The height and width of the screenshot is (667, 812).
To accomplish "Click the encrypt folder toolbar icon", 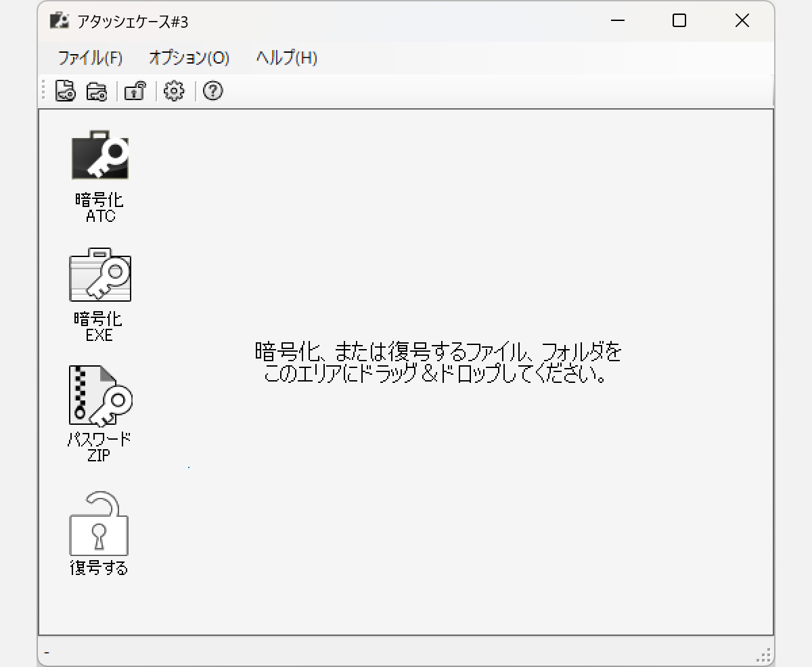I will tap(97, 91).
